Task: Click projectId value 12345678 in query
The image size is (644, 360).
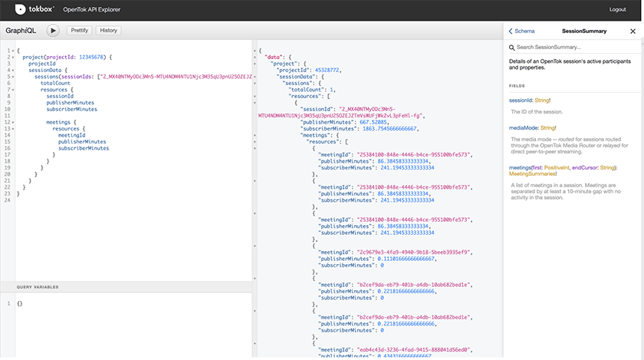Action: pos(91,58)
